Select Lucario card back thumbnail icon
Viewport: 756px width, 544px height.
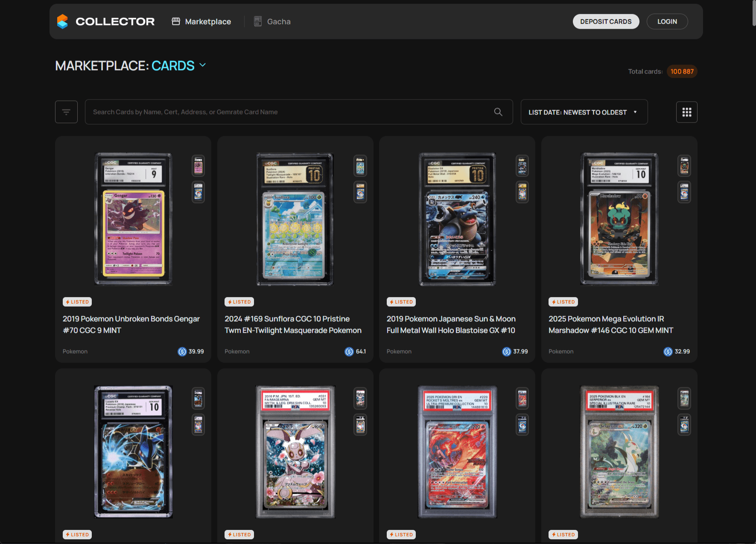pos(198,424)
